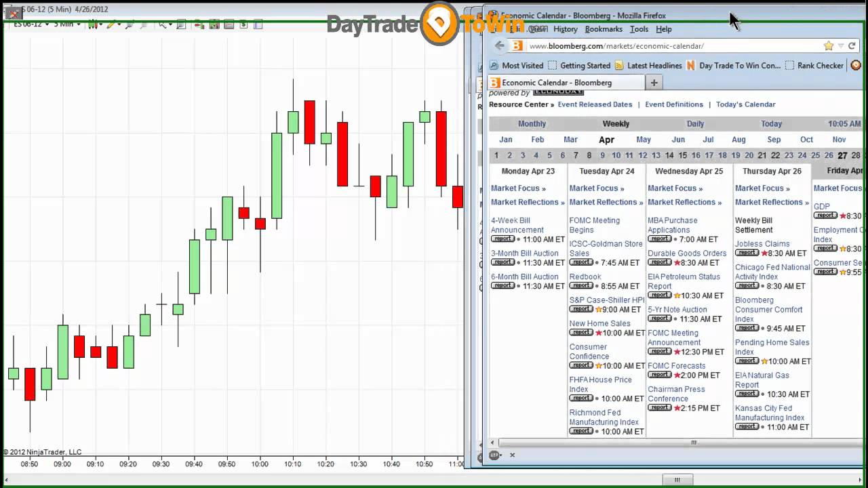Screen dimensions: 868x488
Task: Select May in the month row
Action: [644, 140]
